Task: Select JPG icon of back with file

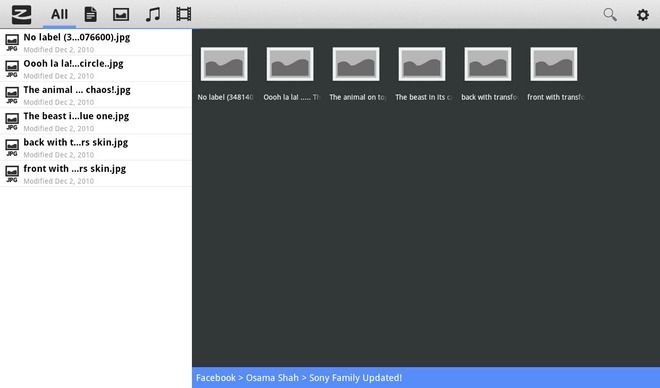Action: pos(12,148)
